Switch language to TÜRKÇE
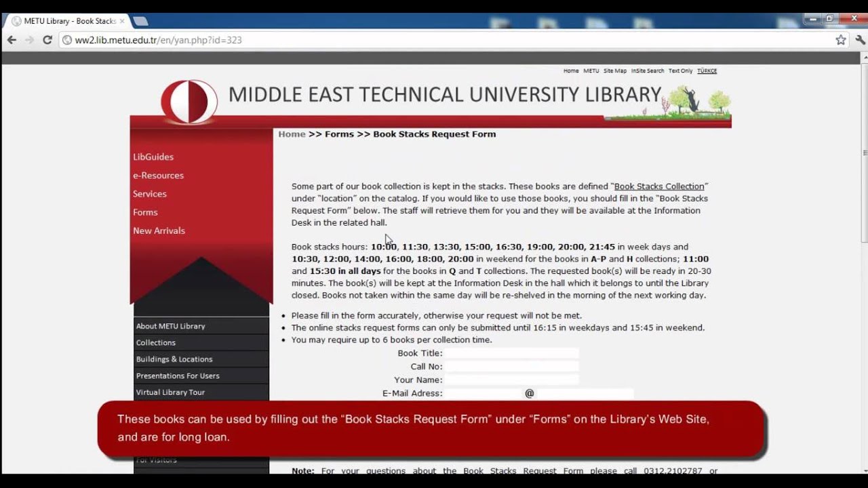 tap(707, 70)
